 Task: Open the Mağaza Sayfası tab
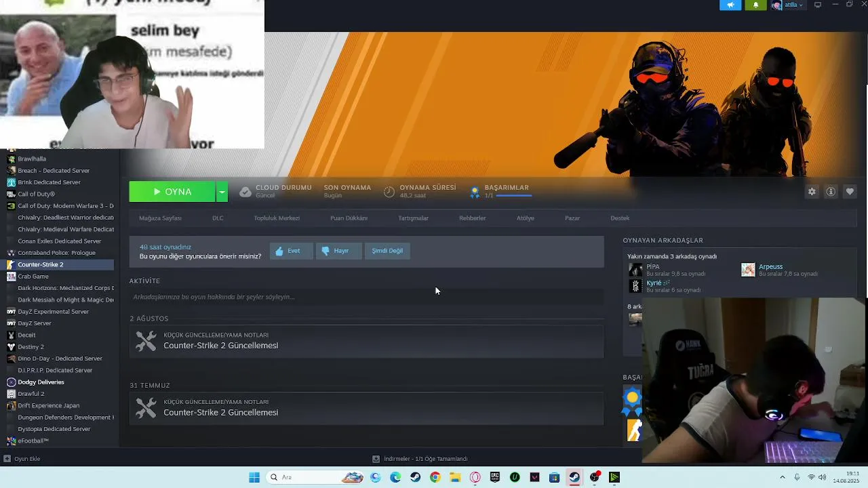160,218
